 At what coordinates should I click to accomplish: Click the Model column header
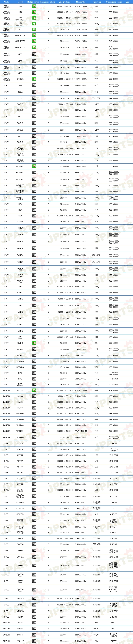20,2
